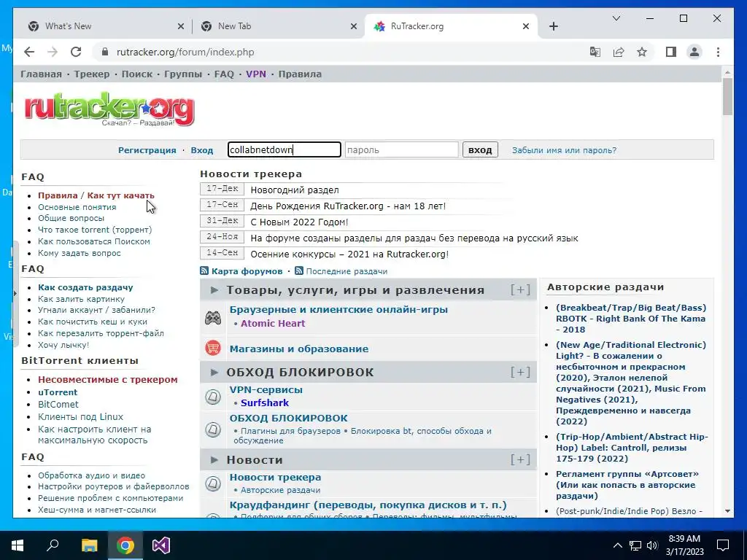Click the forum icon next to Новости трекера
Image resolution: width=747 pixels, height=560 pixels.
click(213, 483)
